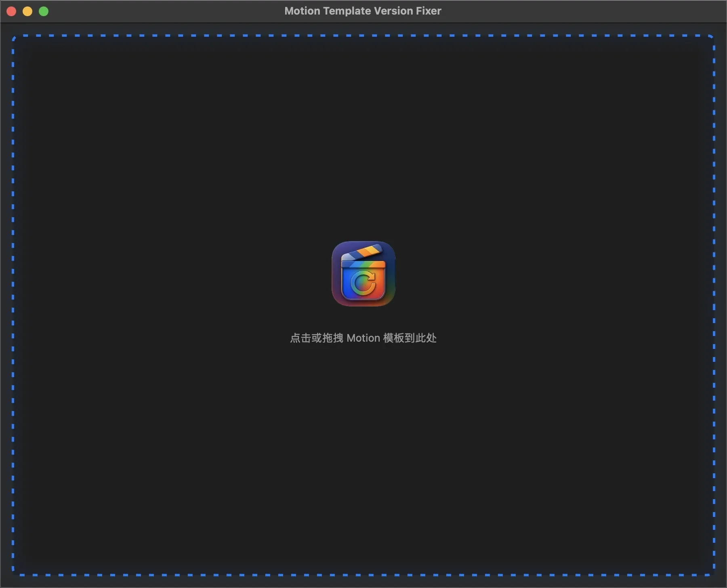The height and width of the screenshot is (588, 727).
Task: Click the Motion Template Version Fixer clapperboard icon
Action: pos(363,273)
